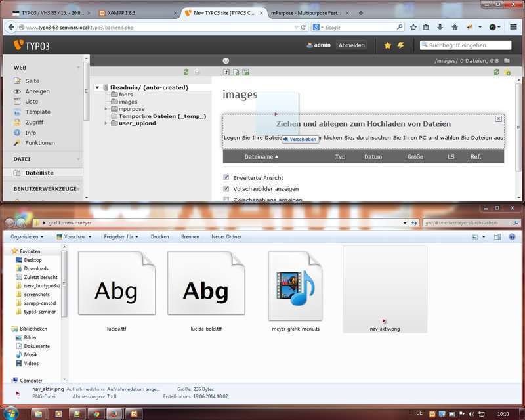Click the Firefox back button
Screen dimensions: 525x420
(x=11, y=27)
